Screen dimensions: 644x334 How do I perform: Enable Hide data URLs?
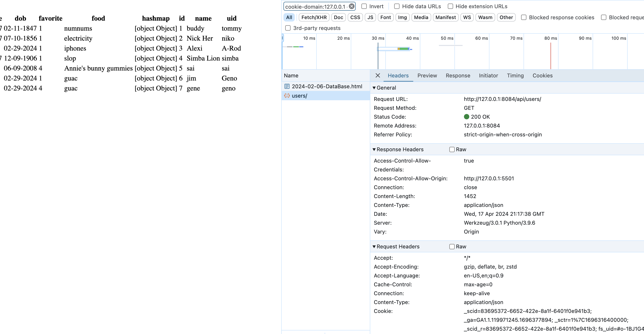pyautogui.click(x=397, y=6)
